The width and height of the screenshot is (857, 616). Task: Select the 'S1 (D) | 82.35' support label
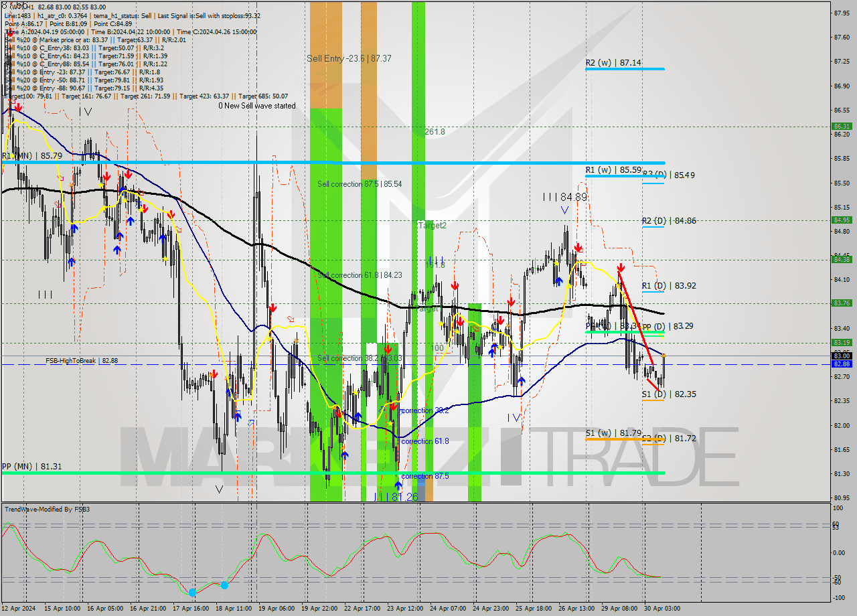[x=669, y=395]
